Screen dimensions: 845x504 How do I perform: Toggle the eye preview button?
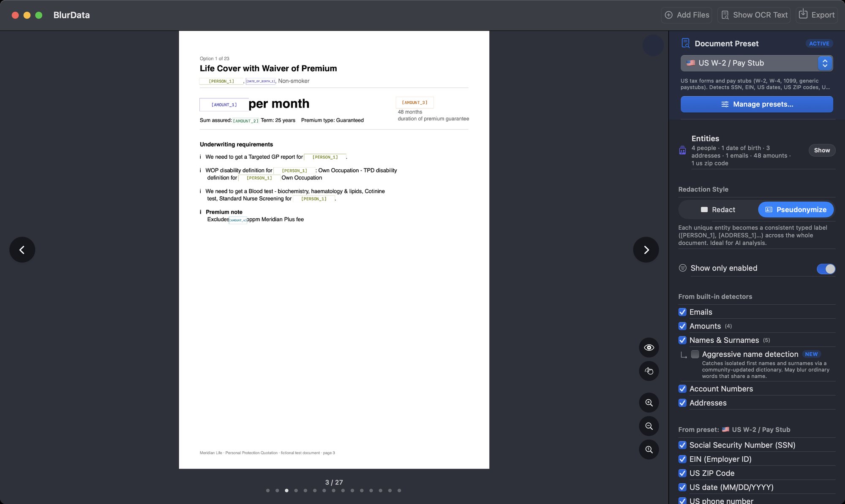pyautogui.click(x=649, y=347)
